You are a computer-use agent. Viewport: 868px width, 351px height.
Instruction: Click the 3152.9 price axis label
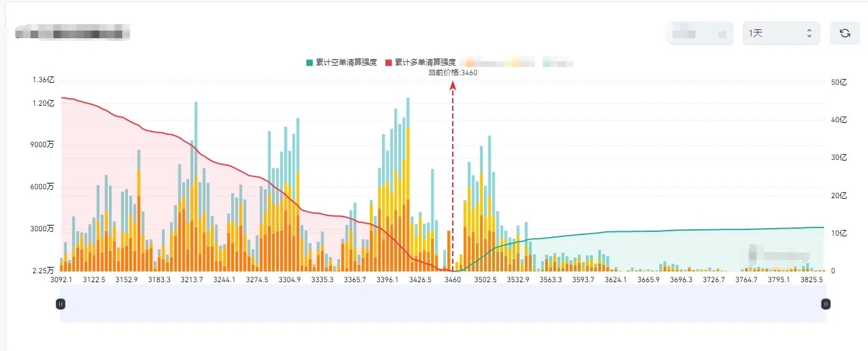coord(126,280)
